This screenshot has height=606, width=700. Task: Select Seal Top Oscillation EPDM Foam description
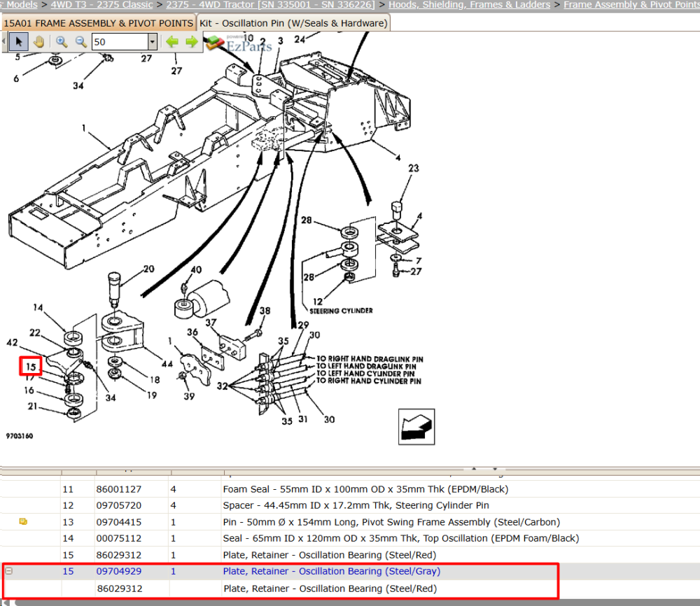pos(401,538)
